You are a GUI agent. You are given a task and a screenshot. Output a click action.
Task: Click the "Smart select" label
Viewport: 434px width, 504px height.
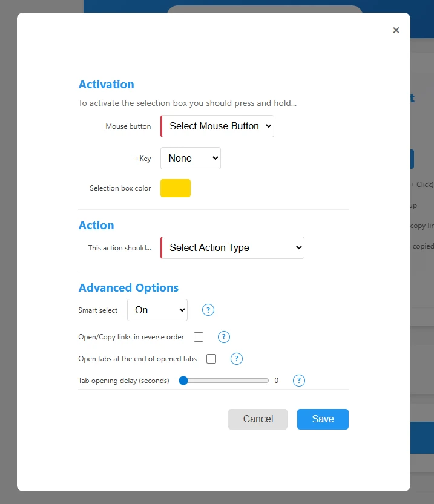pyautogui.click(x=98, y=310)
